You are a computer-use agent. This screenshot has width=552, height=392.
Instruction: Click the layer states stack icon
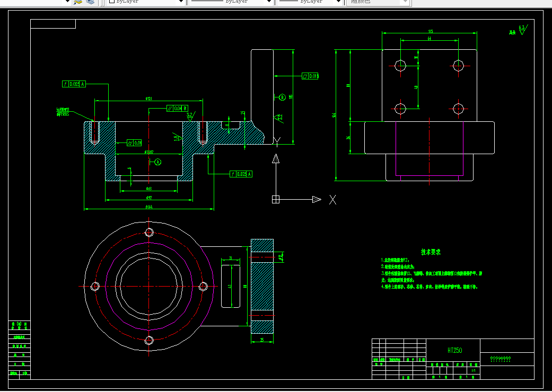90,2
